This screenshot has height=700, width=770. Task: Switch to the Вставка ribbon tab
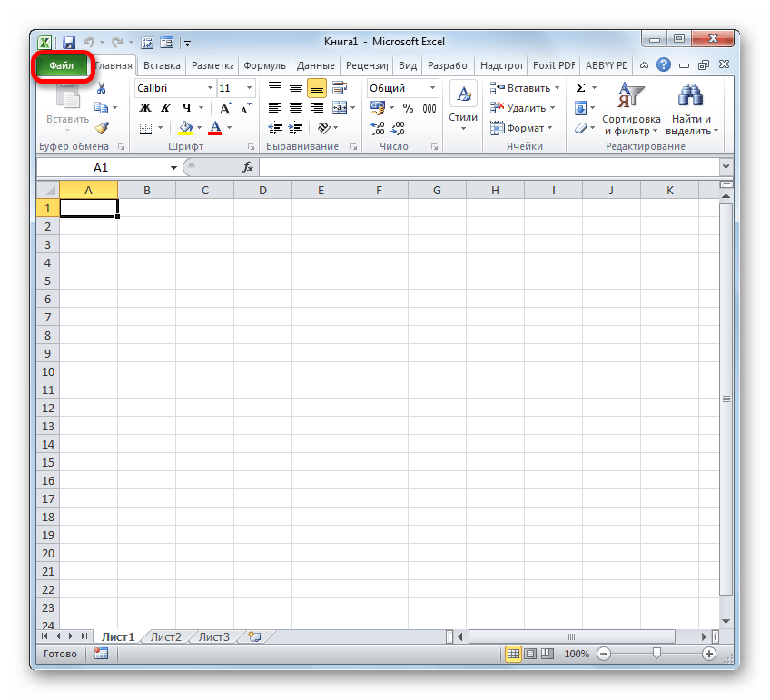[x=162, y=65]
